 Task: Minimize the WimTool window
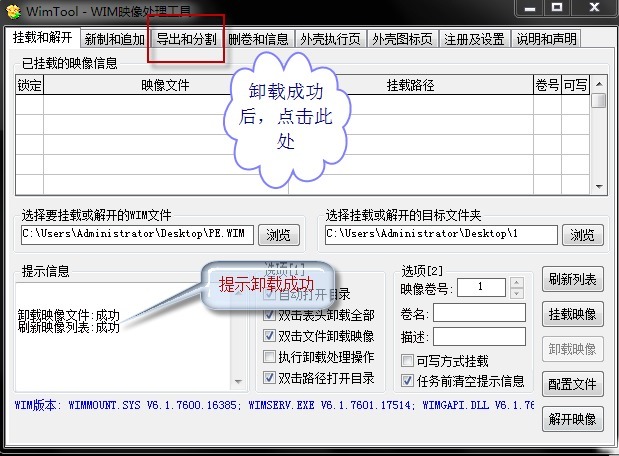(x=530, y=8)
